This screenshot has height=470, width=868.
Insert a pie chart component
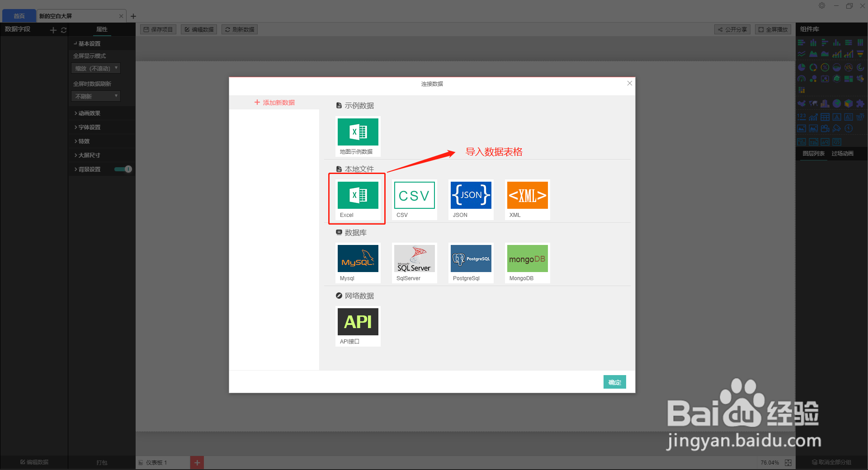802,67
